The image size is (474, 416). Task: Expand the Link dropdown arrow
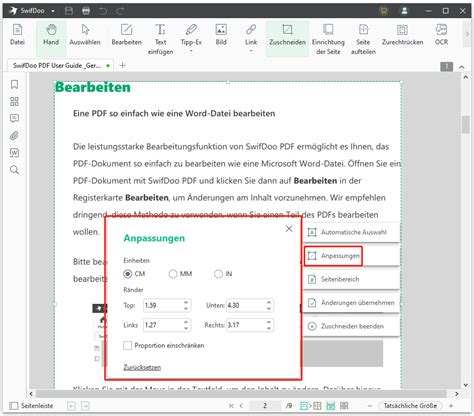tap(251, 51)
